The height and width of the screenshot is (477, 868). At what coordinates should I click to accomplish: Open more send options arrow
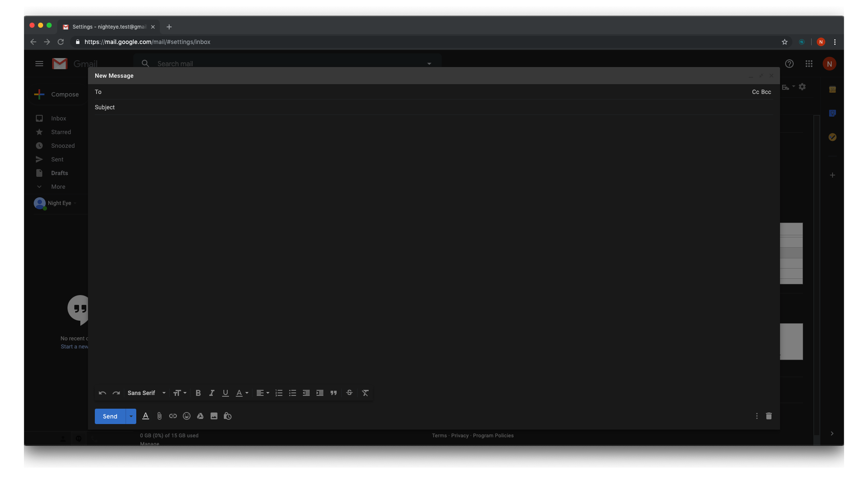tap(131, 416)
